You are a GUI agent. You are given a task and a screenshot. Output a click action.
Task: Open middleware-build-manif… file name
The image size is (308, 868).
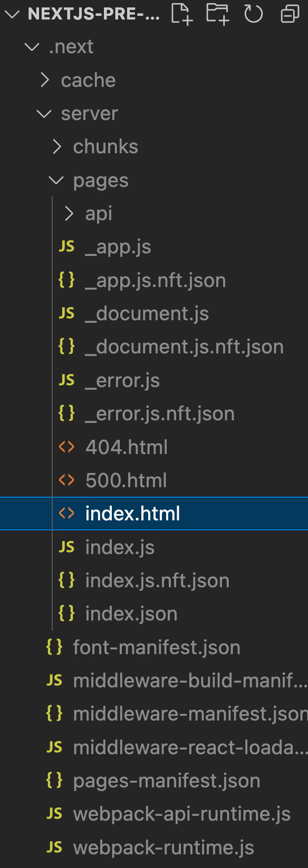190,680
